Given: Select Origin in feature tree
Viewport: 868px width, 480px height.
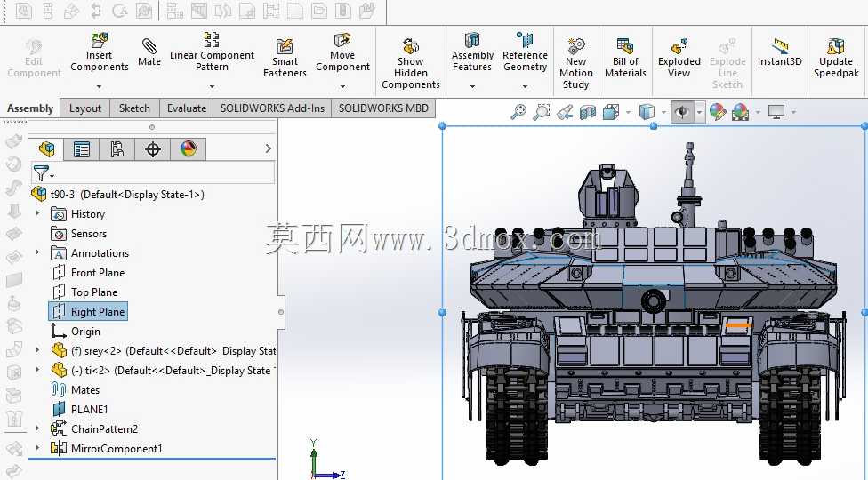Looking at the screenshot, I should pyautogui.click(x=76, y=332).
